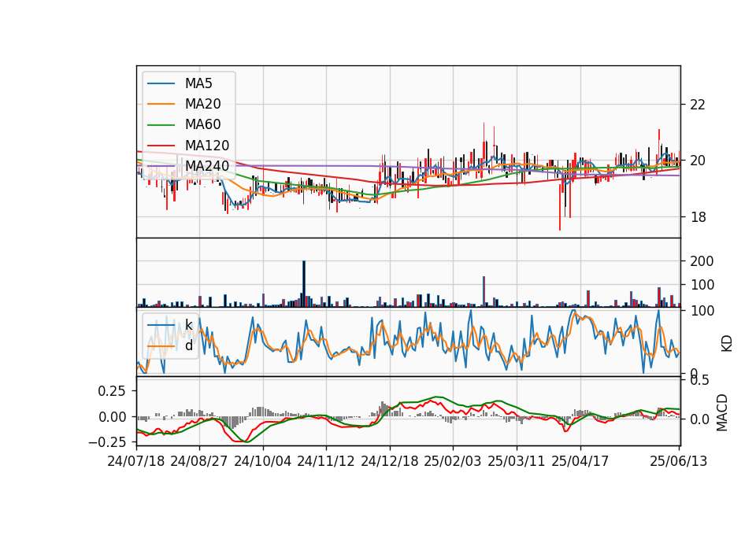Click the MA60 legend label

pos(202,125)
